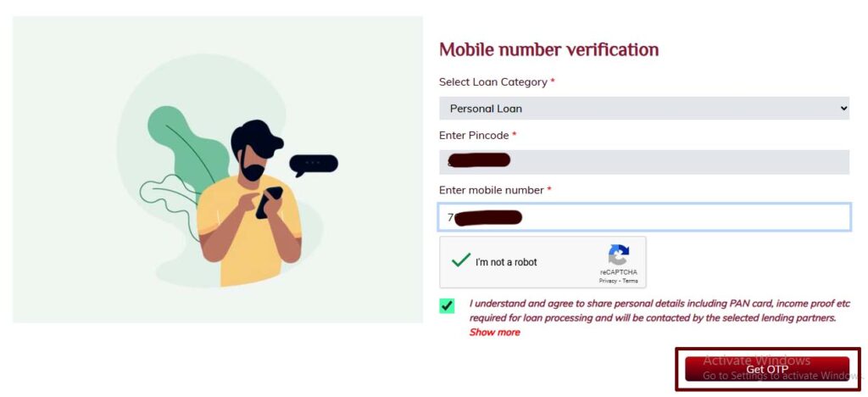The image size is (868, 397).
Task: Focus the Enter mobile number input field
Action: coord(644,217)
